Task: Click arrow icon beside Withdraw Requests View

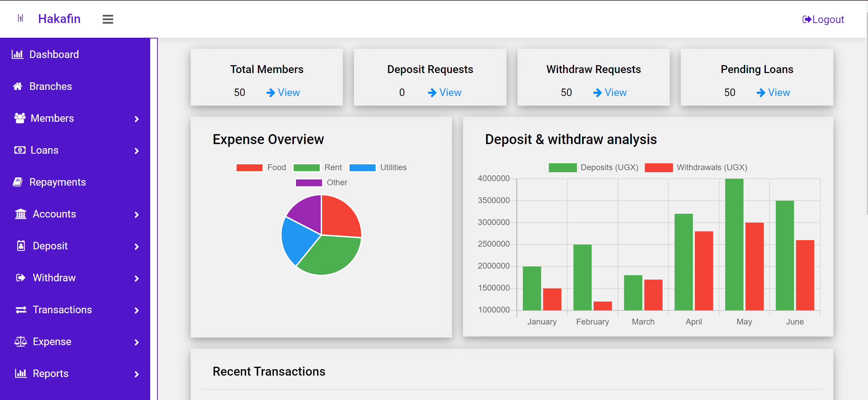Action: (597, 93)
